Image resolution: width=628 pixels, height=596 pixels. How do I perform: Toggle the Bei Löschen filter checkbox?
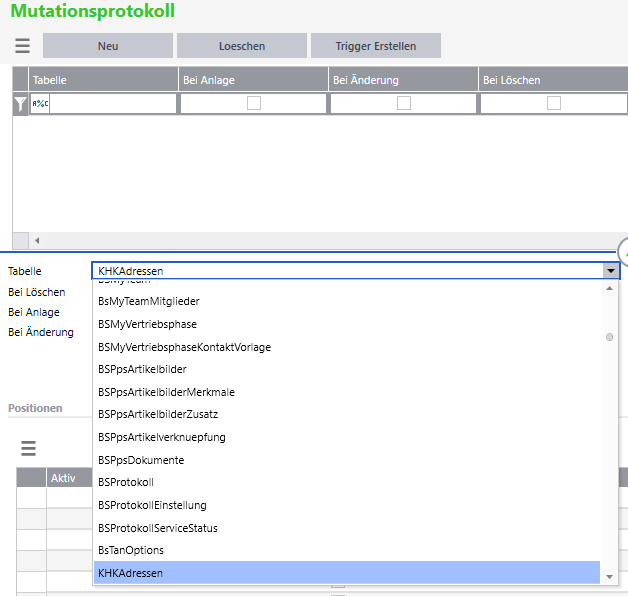[x=553, y=103]
